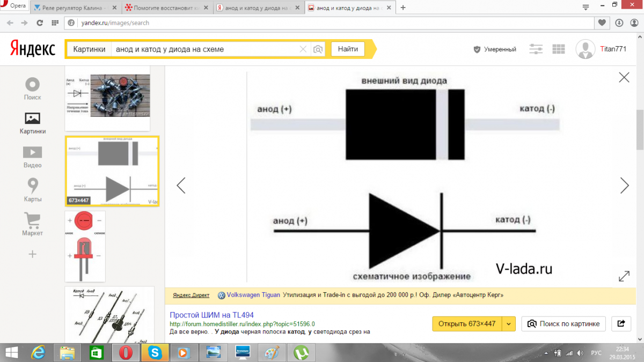This screenshot has height=362, width=644.
Task: Close the Помогите восстановит tab
Action: pyautogui.click(x=206, y=8)
